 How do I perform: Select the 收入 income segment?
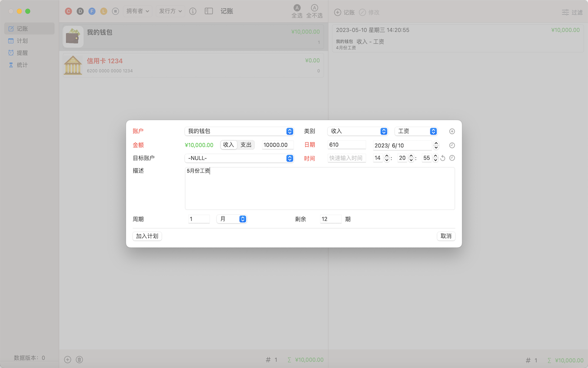[229, 145]
